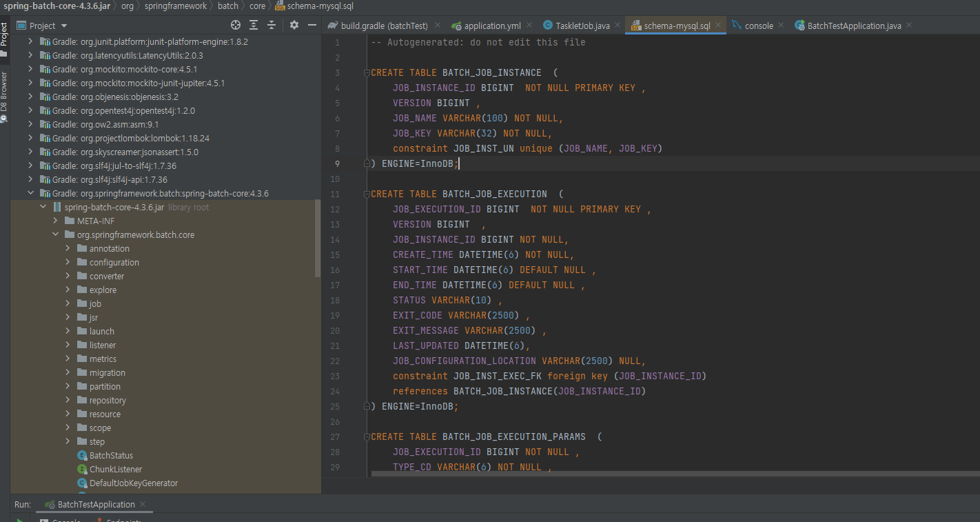This screenshot has width=980, height=522.
Task: Click fold end marker at line 9
Action: pos(366,163)
